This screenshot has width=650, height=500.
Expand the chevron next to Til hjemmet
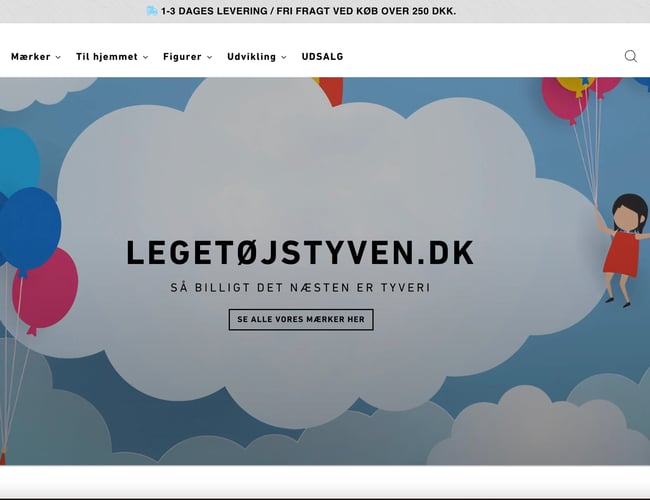coord(146,57)
